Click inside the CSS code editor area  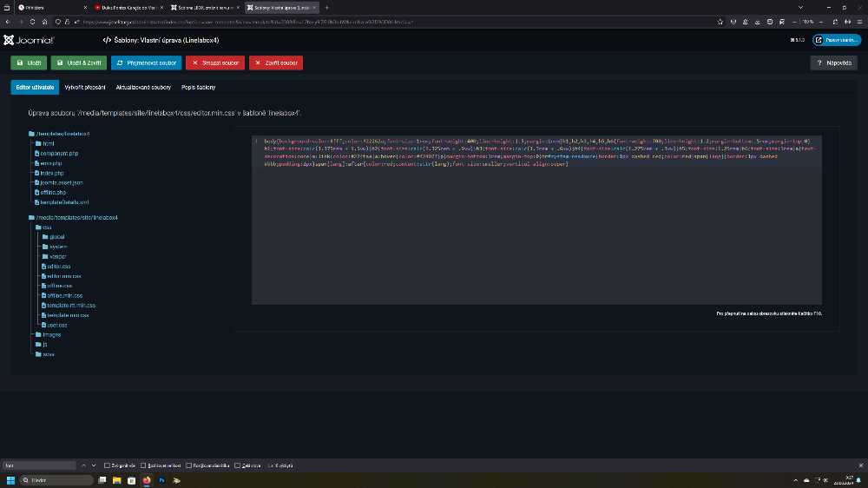[536, 234]
